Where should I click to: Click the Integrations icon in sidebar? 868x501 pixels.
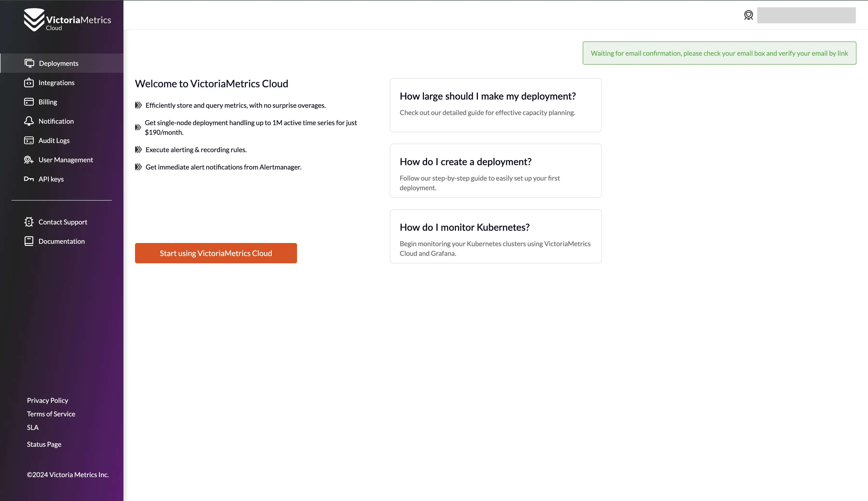tap(29, 83)
